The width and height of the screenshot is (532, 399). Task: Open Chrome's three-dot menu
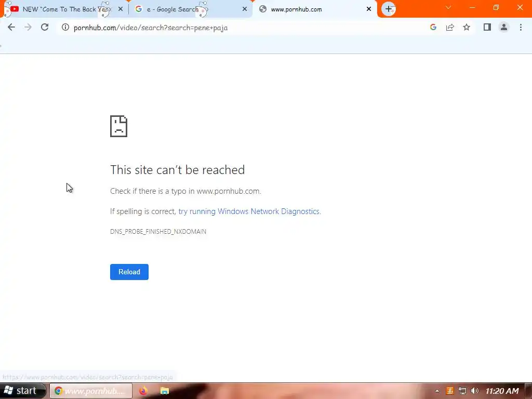[521, 28]
